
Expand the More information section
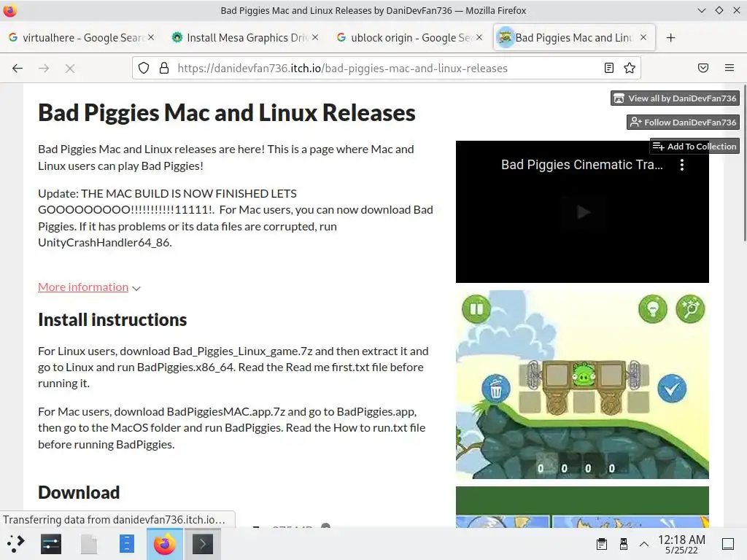coord(89,287)
